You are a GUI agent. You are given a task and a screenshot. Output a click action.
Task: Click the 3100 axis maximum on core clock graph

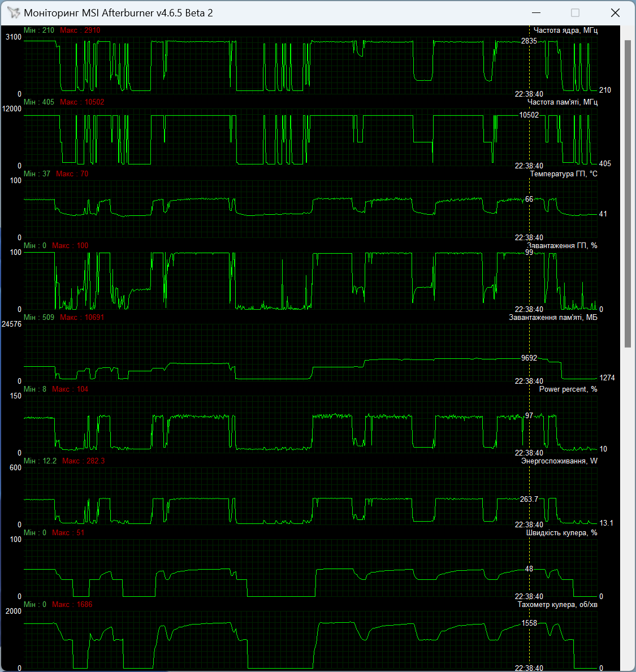click(x=14, y=37)
